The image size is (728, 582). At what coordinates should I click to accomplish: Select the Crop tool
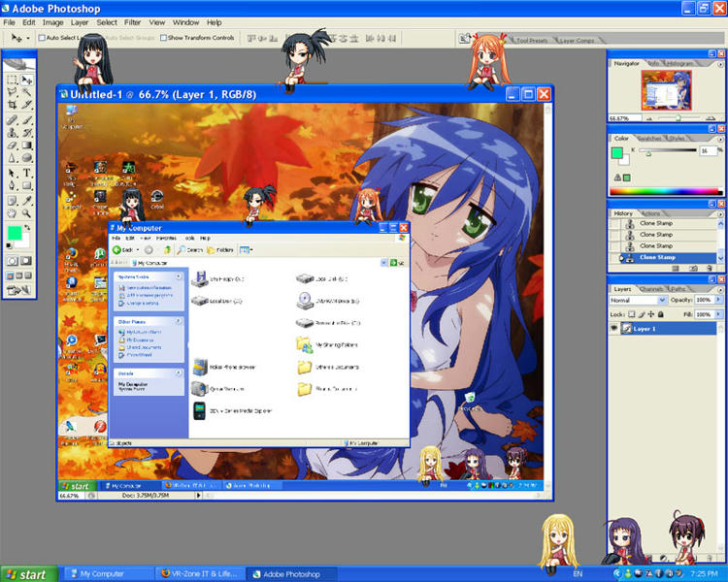point(12,105)
